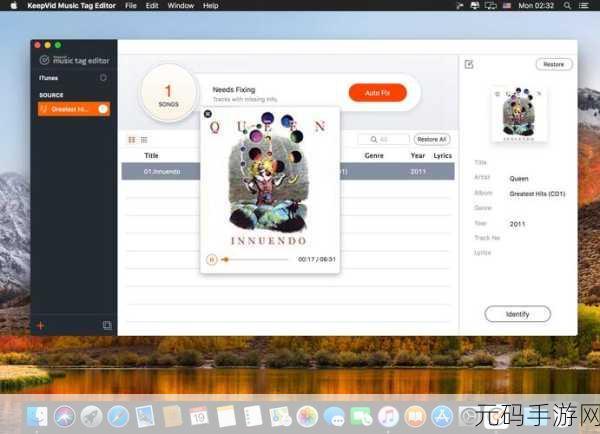The image size is (600, 434).
Task: Switch to grid view icon
Action: tap(132, 140)
